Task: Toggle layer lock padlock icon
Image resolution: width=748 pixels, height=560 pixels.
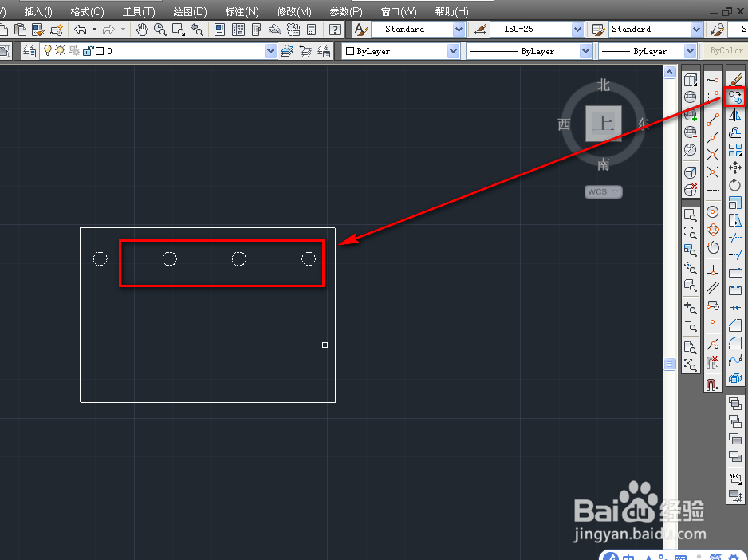Action: [x=88, y=50]
